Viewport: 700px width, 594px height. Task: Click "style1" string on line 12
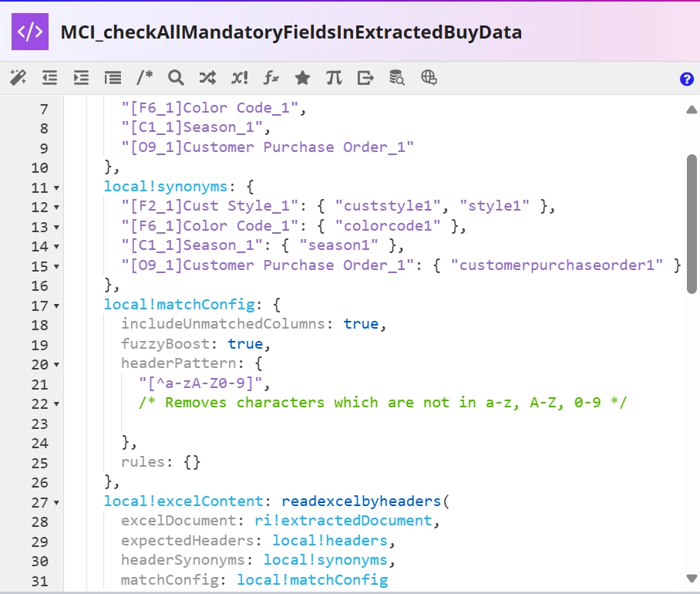(x=494, y=206)
